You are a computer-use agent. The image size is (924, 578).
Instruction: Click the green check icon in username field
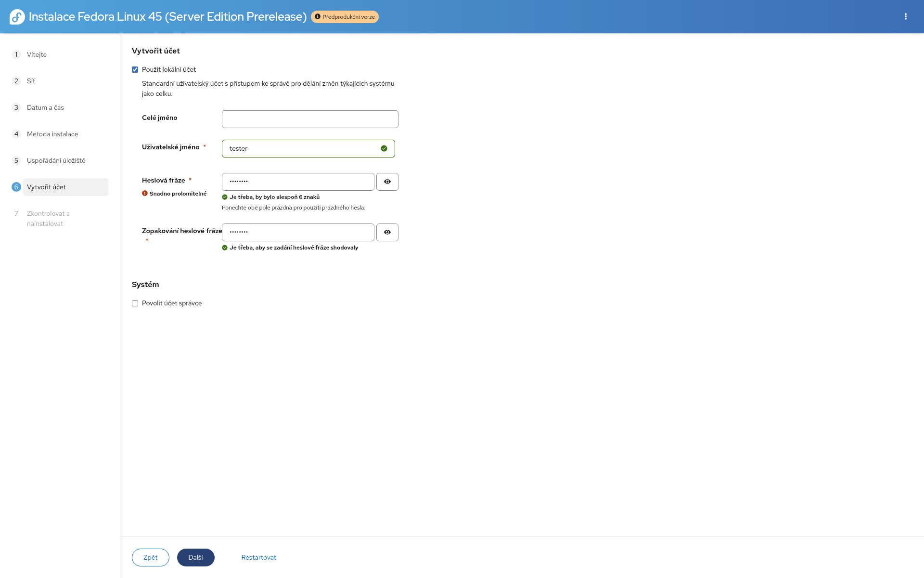click(384, 148)
